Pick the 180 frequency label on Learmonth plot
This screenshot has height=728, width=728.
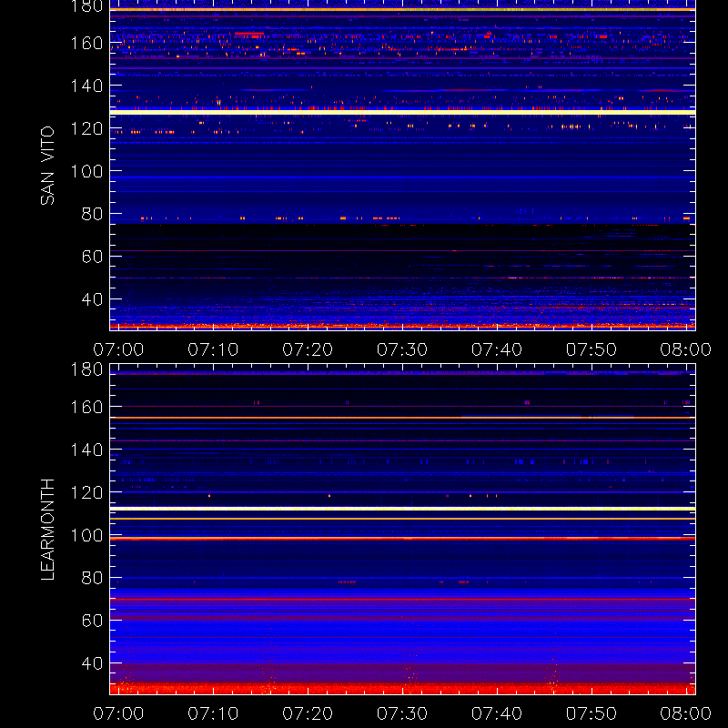pos(86,369)
